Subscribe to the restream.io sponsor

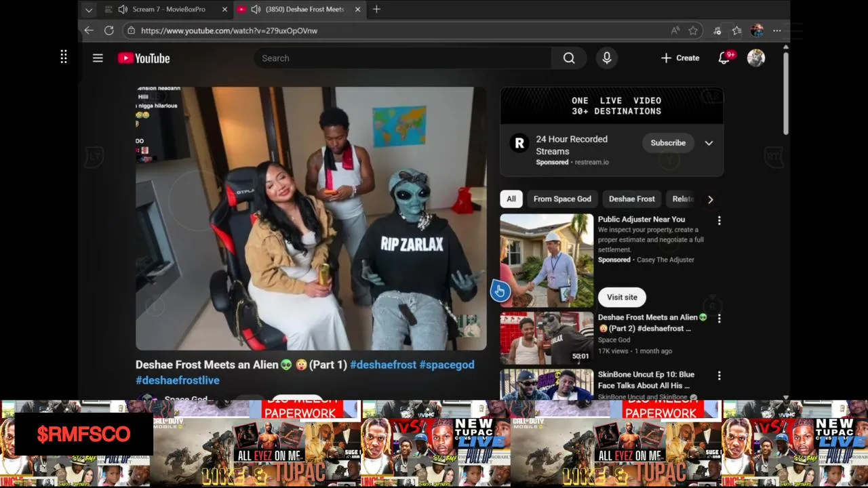click(668, 143)
